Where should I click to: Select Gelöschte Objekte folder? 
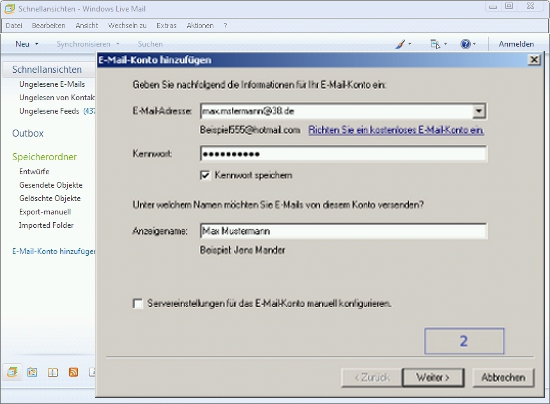tap(50, 198)
